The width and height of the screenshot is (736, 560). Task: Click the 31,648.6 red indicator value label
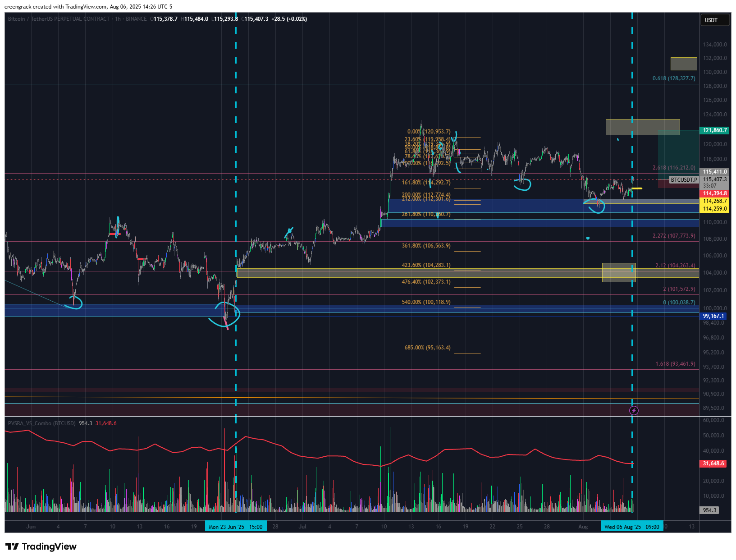click(x=713, y=464)
